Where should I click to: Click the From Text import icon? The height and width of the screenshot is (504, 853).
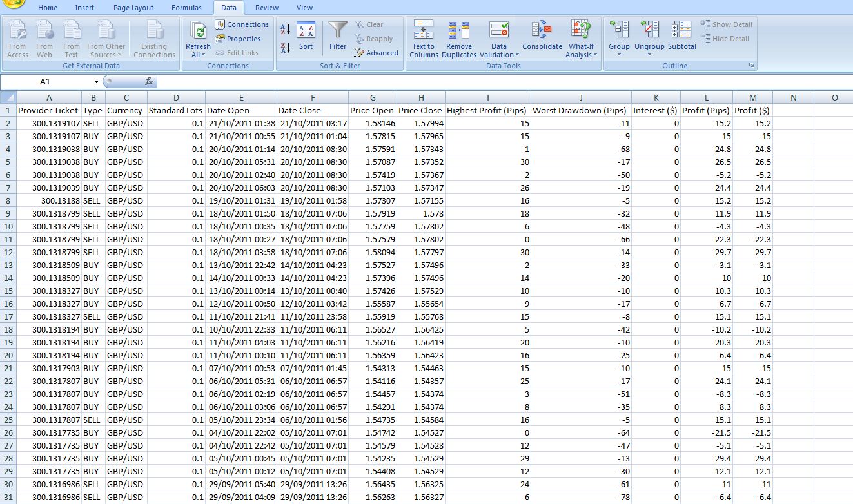[72, 39]
